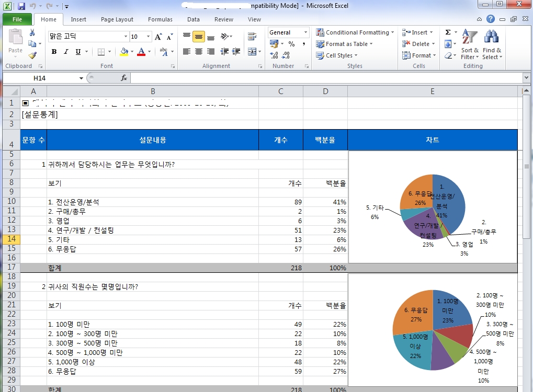Switch to the Page Layout tab

(x=117, y=19)
